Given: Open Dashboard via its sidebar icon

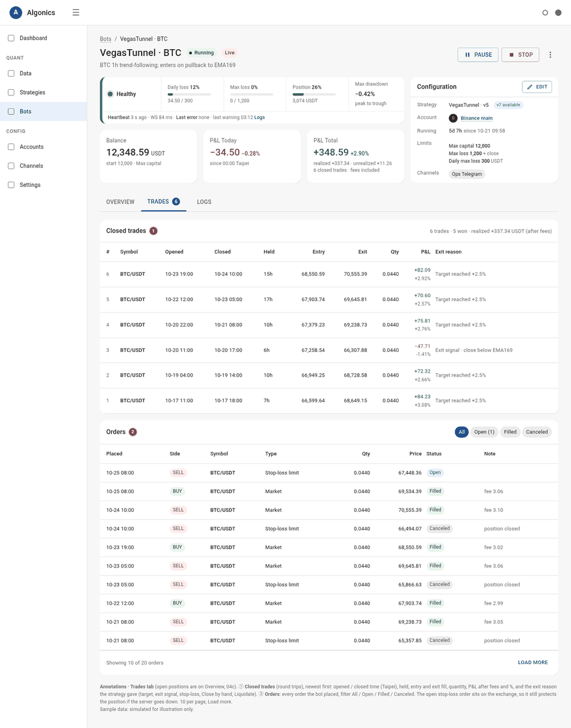Looking at the screenshot, I should [x=11, y=38].
